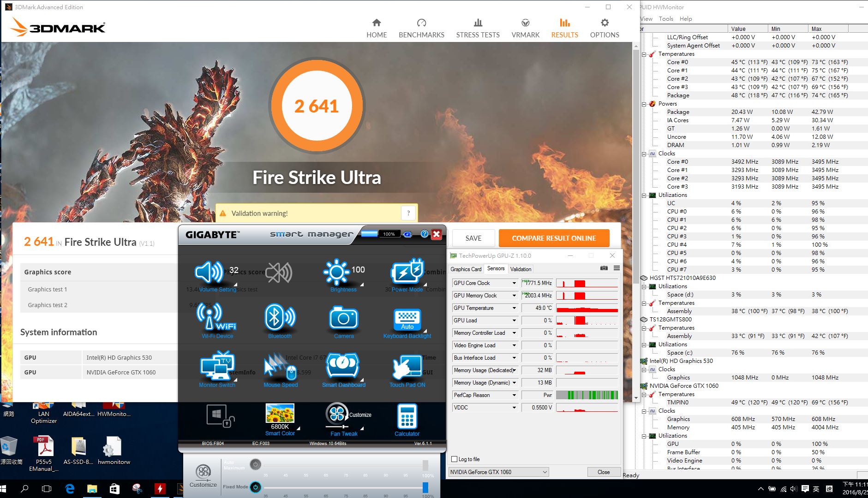The height and width of the screenshot is (498, 868).
Task: Go to 3DMark HOME
Action: click(377, 28)
